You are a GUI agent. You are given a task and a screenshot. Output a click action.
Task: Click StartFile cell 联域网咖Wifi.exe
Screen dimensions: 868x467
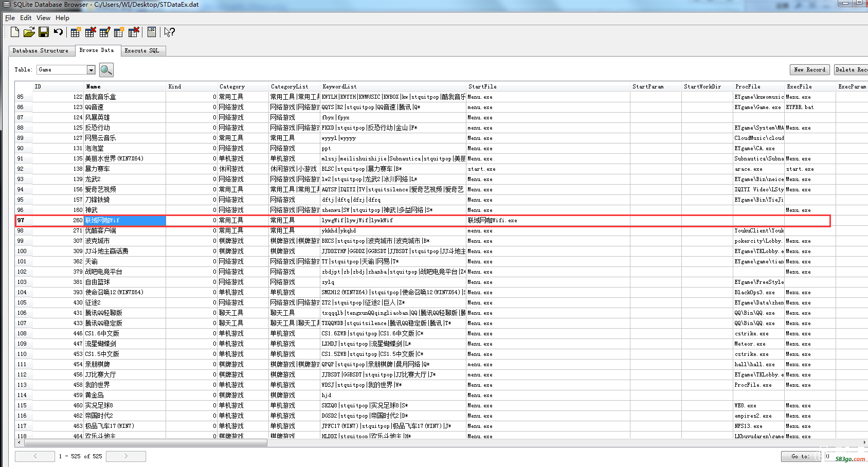click(548, 220)
